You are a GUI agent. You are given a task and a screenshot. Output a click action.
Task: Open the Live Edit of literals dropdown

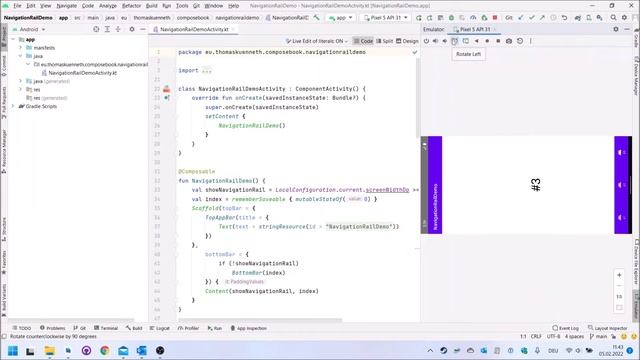(x=316, y=41)
